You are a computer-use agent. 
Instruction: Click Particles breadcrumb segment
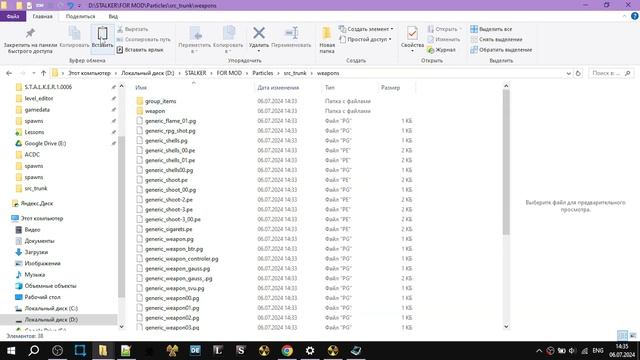point(262,73)
